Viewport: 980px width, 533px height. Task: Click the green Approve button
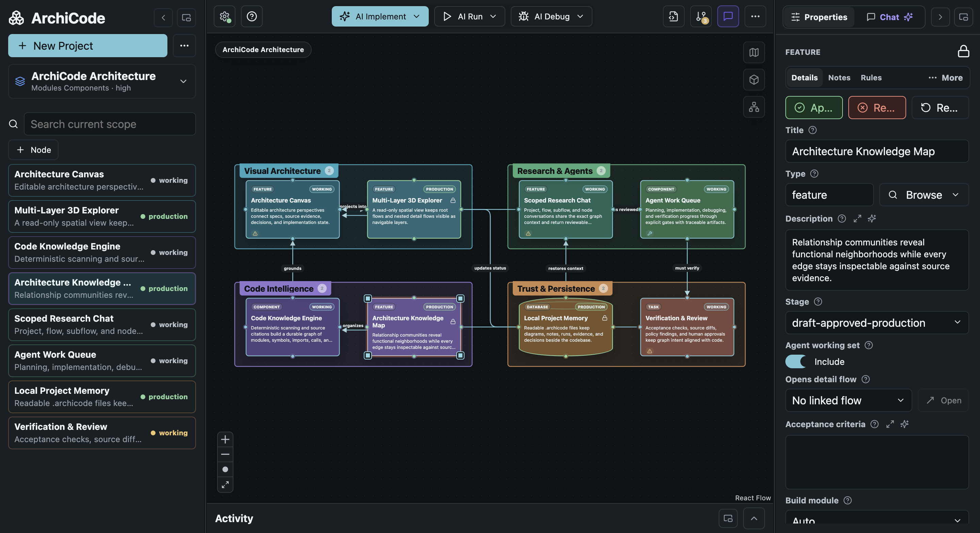pyautogui.click(x=814, y=108)
